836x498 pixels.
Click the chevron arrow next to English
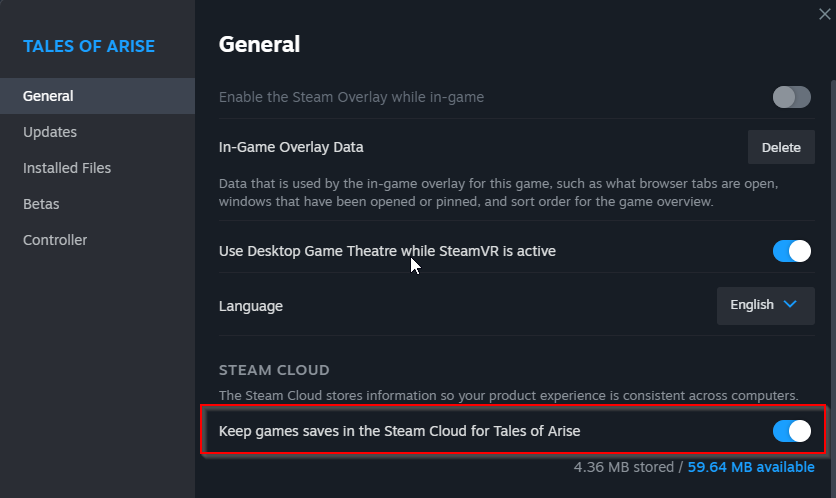pos(790,305)
